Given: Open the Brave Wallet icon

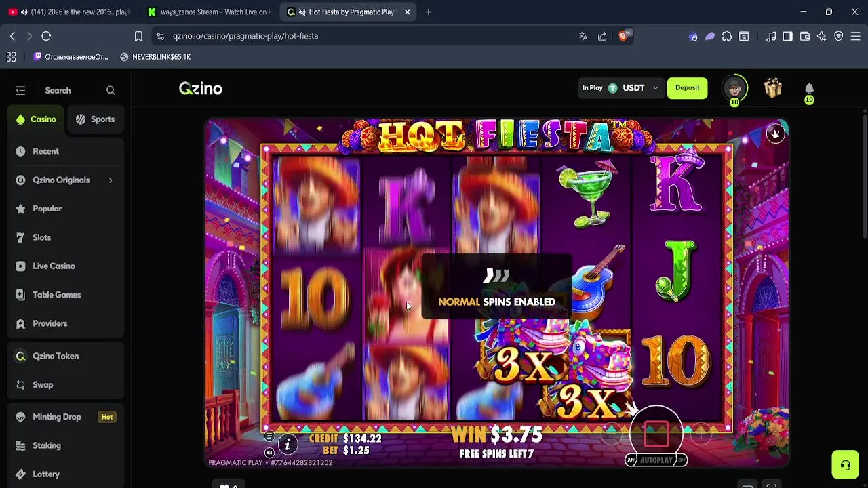Looking at the screenshot, I should [805, 36].
